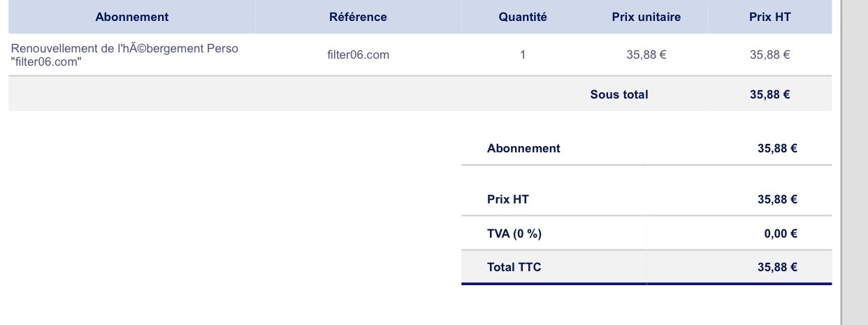This screenshot has width=868, height=325.
Task: Click the Prix HT column header
Action: [769, 17]
